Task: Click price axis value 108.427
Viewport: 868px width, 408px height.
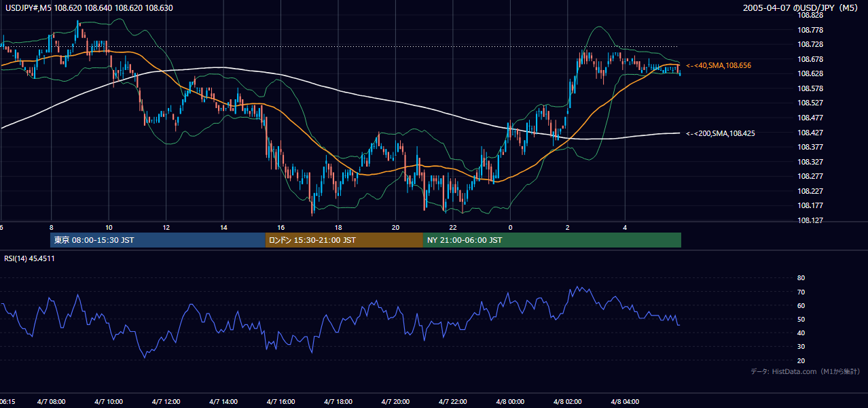Action: (810, 133)
